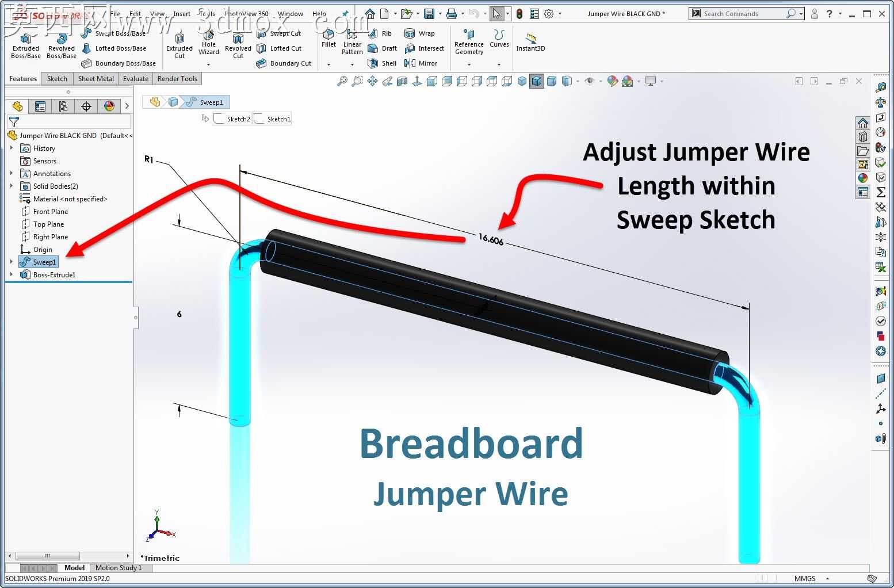The image size is (894, 588).
Task: Click the Home icon in title toolbar
Action: pyautogui.click(x=370, y=13)
